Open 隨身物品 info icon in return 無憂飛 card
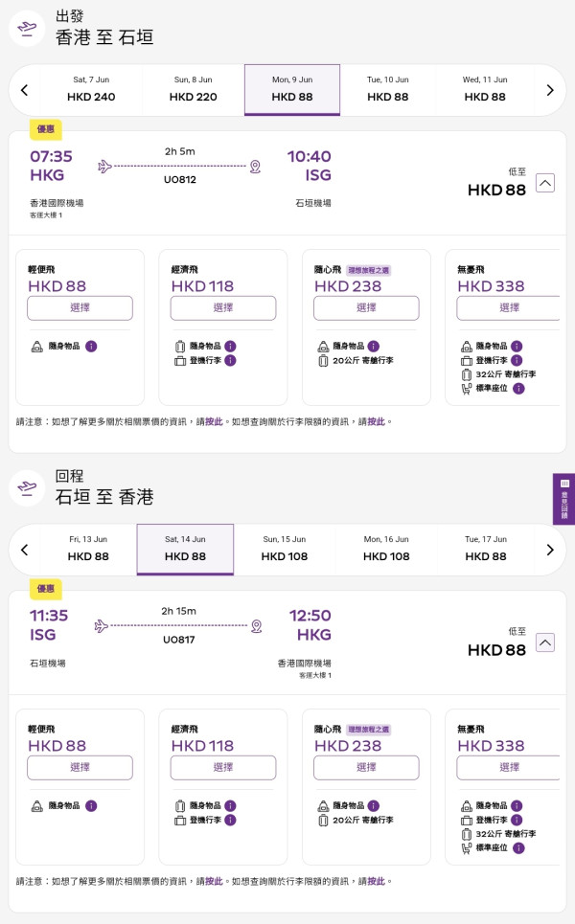The height and width of the screenshot is (924, 575). click(x=517, y=806)
